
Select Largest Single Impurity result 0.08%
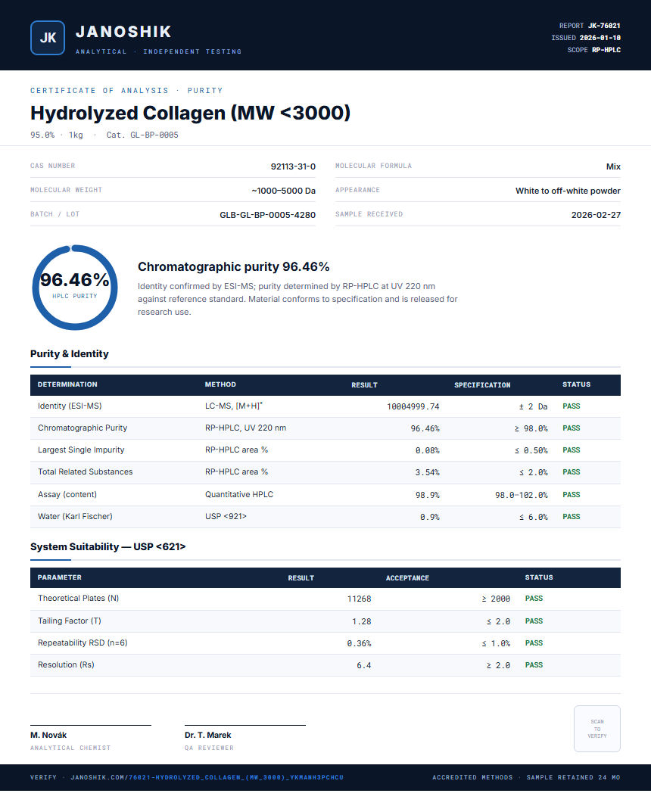pyautogui.click(x=427, y=450)
